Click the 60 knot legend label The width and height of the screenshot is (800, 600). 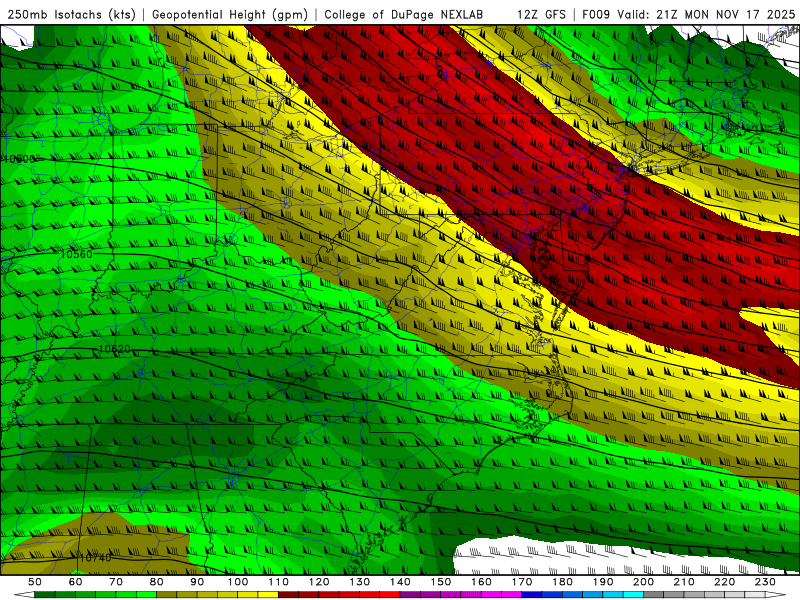pyautogui.click(x=75, y=582)
